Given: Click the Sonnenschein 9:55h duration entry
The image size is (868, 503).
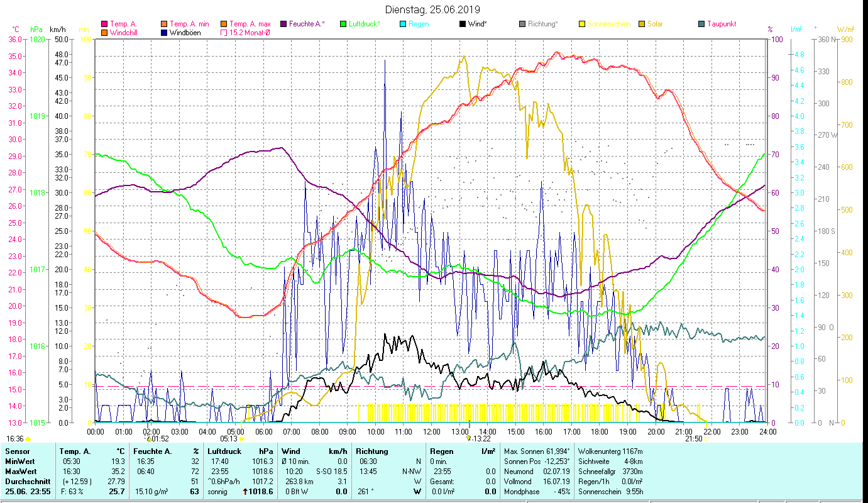Looking at the screenshot, I should (610, 491).
